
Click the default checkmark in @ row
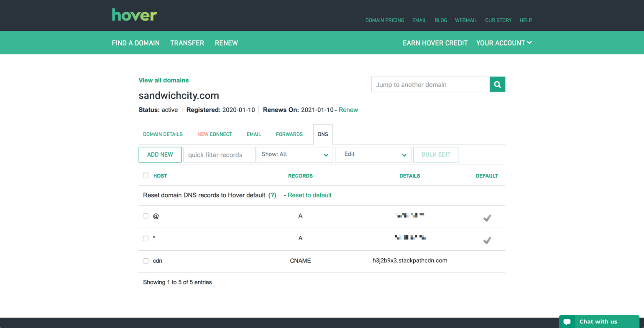click(487, 218)
